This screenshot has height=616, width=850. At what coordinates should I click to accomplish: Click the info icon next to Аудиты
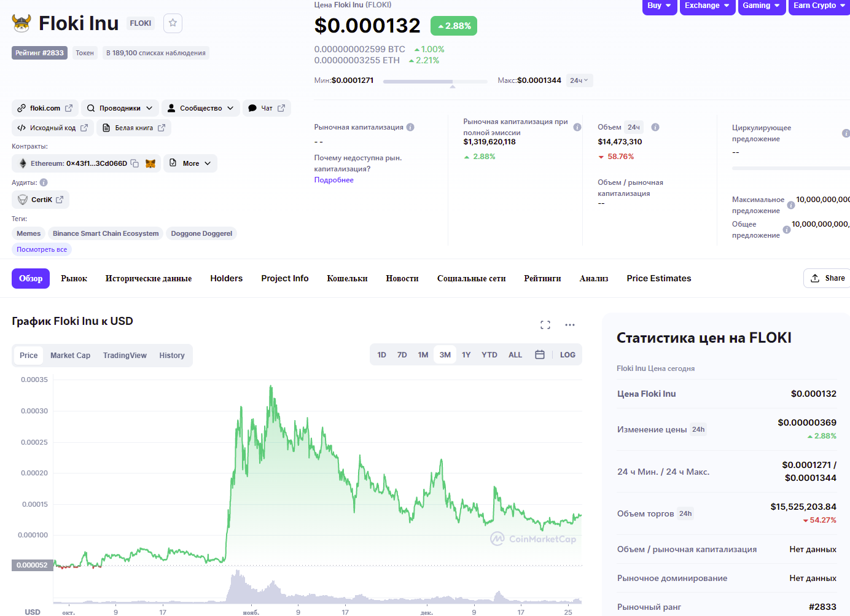click(44, 182)
